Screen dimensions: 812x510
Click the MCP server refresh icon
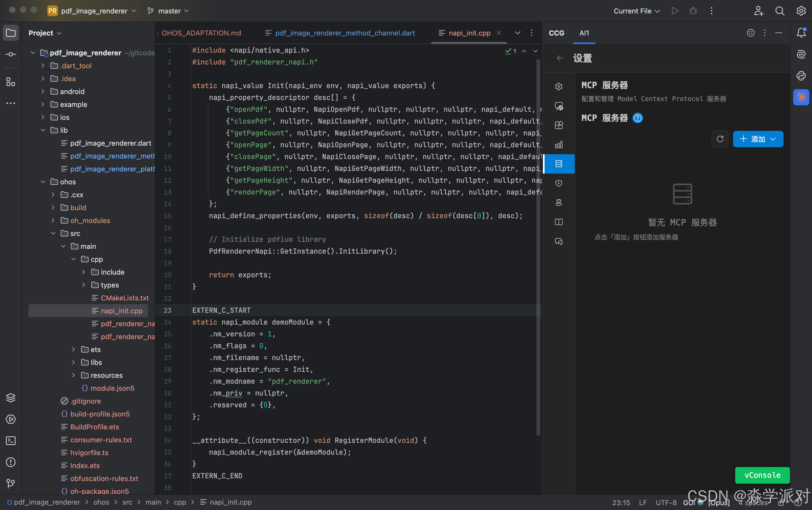(720, 139)
